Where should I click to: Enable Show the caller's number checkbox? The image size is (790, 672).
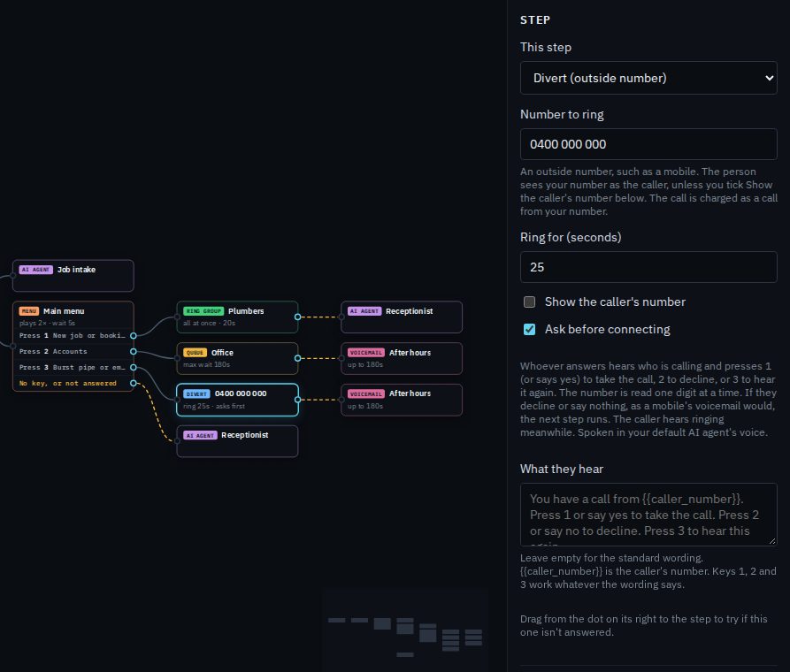point(529,302)
